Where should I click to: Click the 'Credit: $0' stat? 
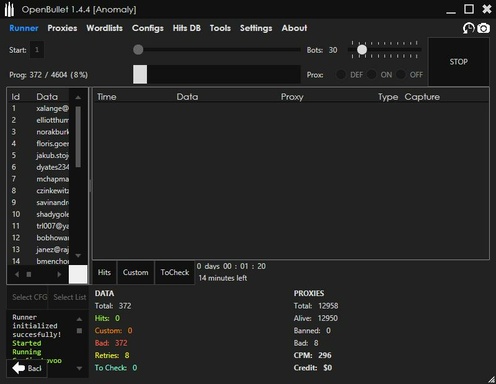click(313, 368)
